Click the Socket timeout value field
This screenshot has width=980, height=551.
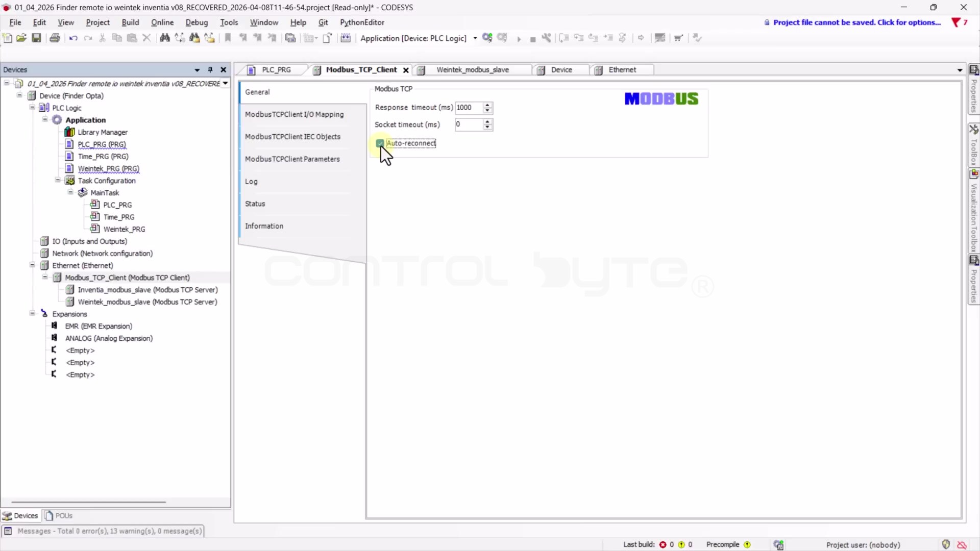click(x=469, y=124)
